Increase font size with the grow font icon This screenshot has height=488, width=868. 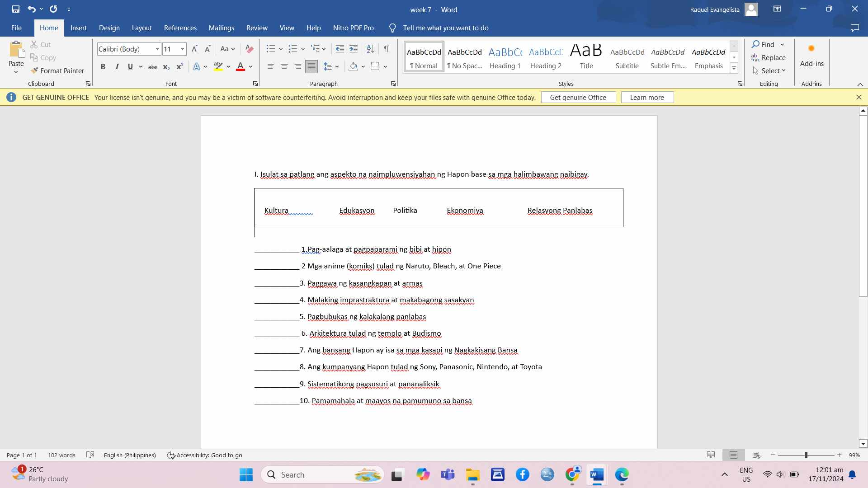pyautogui.click(x=194, y=49)
